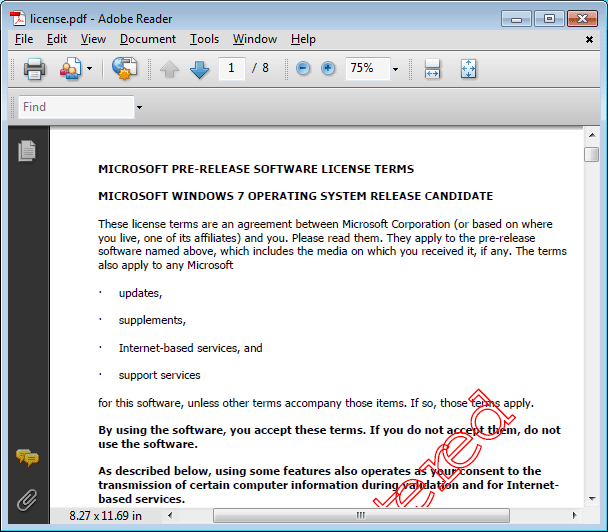Click the Print icon in toolbar
This screenshot has width=608, height=532.
35,69
